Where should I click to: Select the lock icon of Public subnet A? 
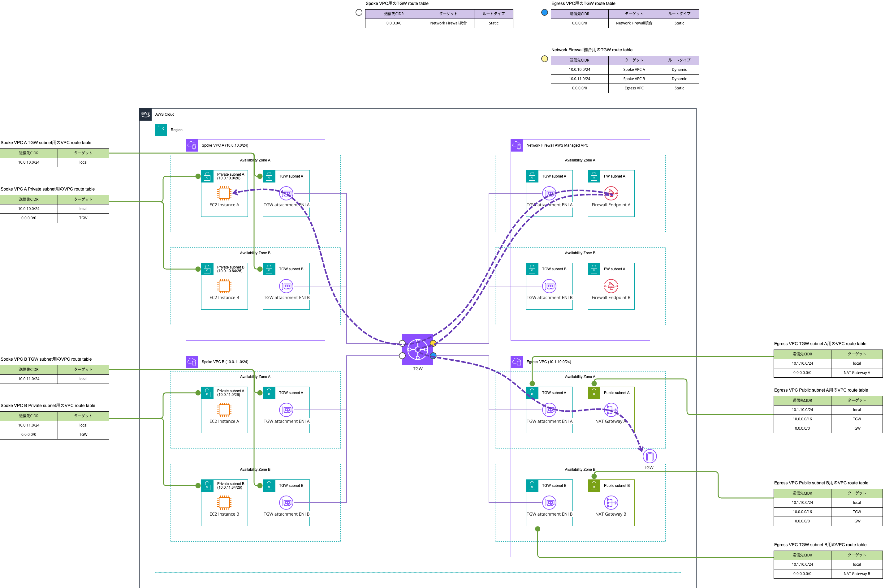pyautogui.click(x=594, y=393)
